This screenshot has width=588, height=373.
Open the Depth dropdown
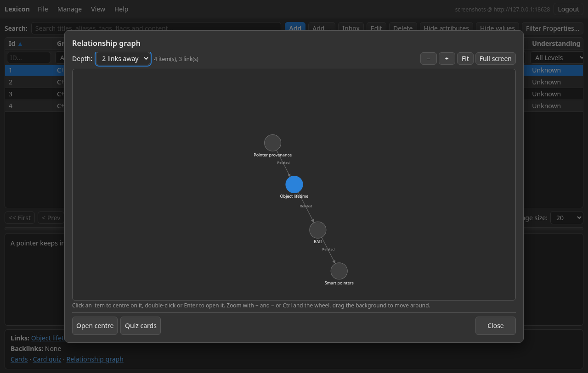[x=123, y=59]
